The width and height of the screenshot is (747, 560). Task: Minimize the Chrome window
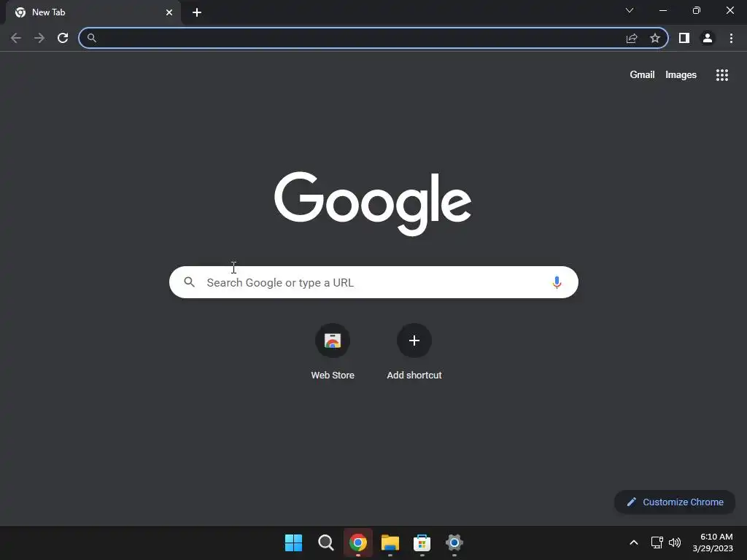[663, 10]
